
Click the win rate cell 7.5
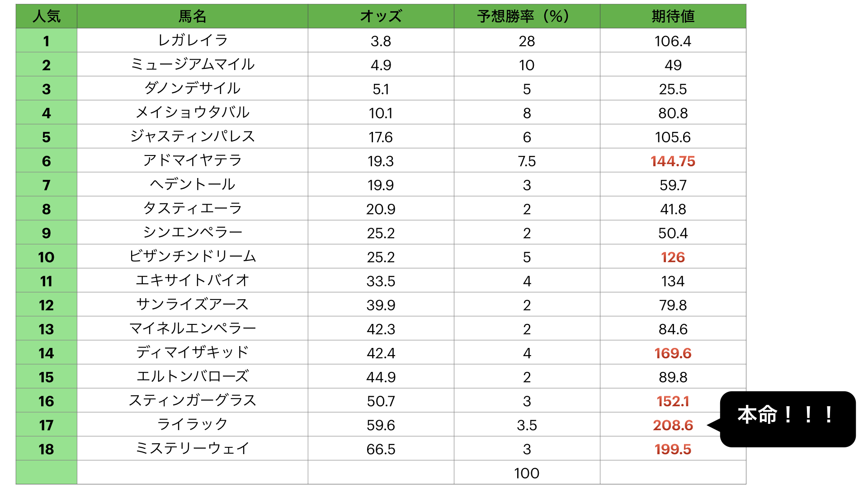[527, 161]
